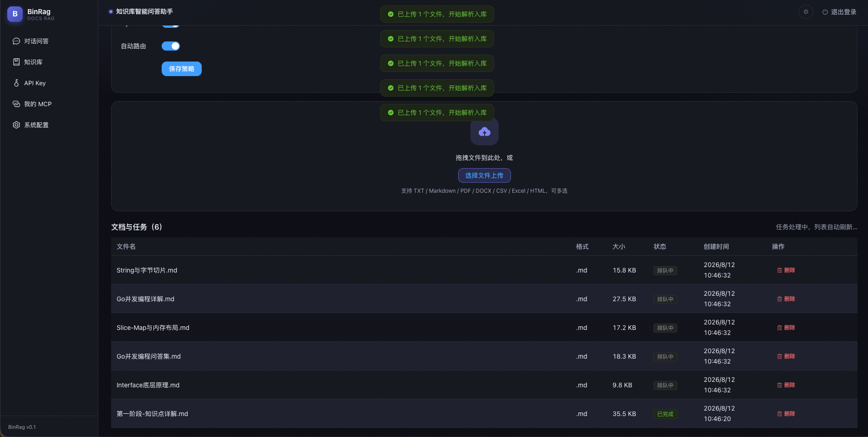Switch theme with the sun icon

point(806,12)
